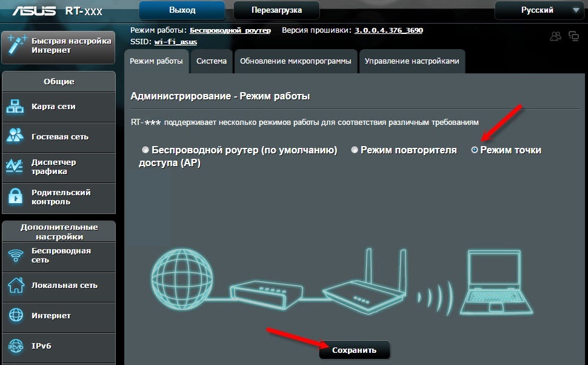Click the Общие section header
Screen dimensions: 588x365
point(59,81)
